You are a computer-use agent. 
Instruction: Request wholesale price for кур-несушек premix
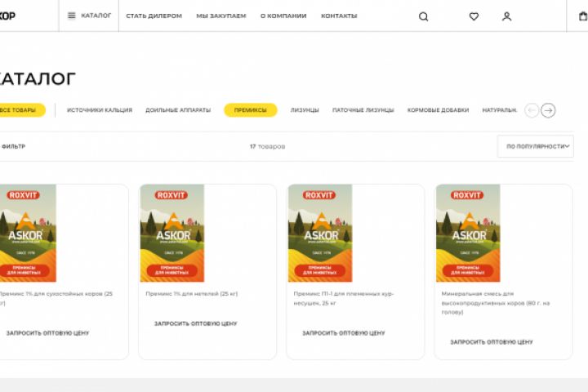click(x=344, y=333)
